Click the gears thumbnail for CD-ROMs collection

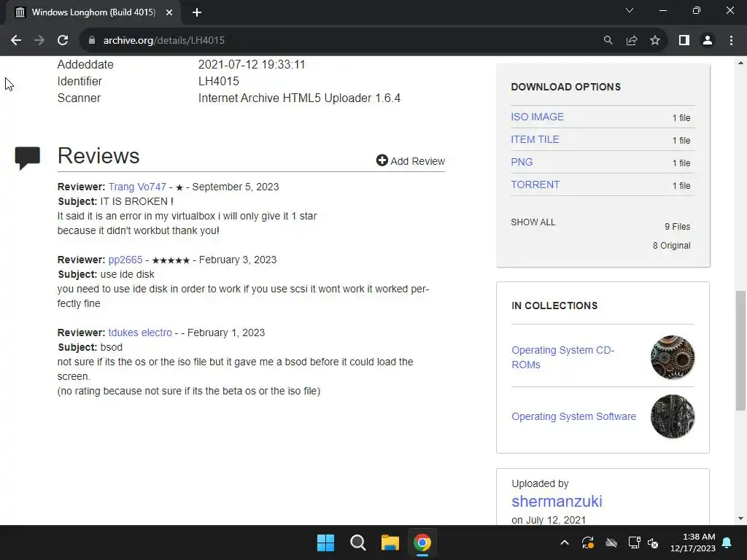tap(672, 357)
